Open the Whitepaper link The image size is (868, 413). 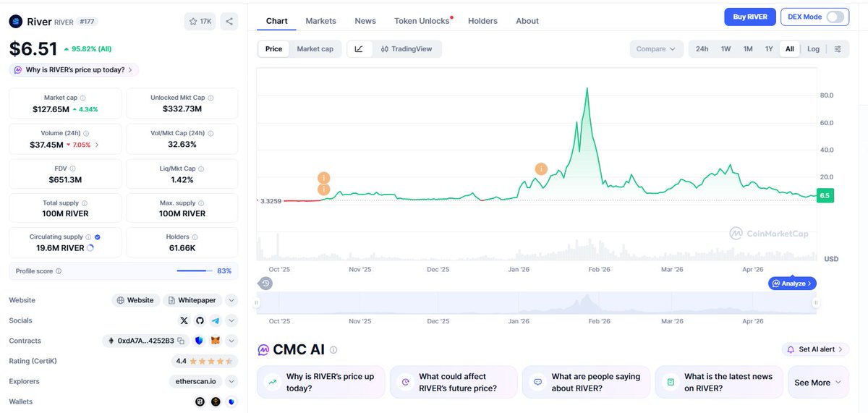(192, 300)
